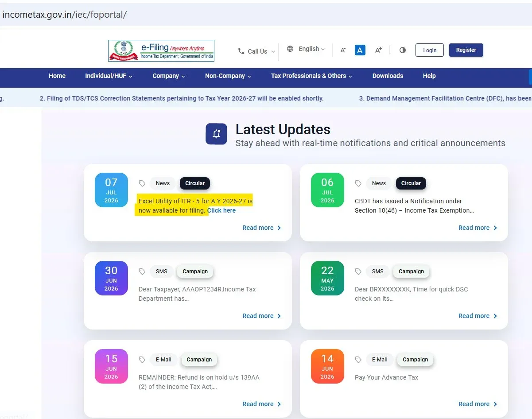Screen dimensions: 532x419
Task: Select the E-Mail tag on 14 Jun card
Action: (x=380, y=360)
